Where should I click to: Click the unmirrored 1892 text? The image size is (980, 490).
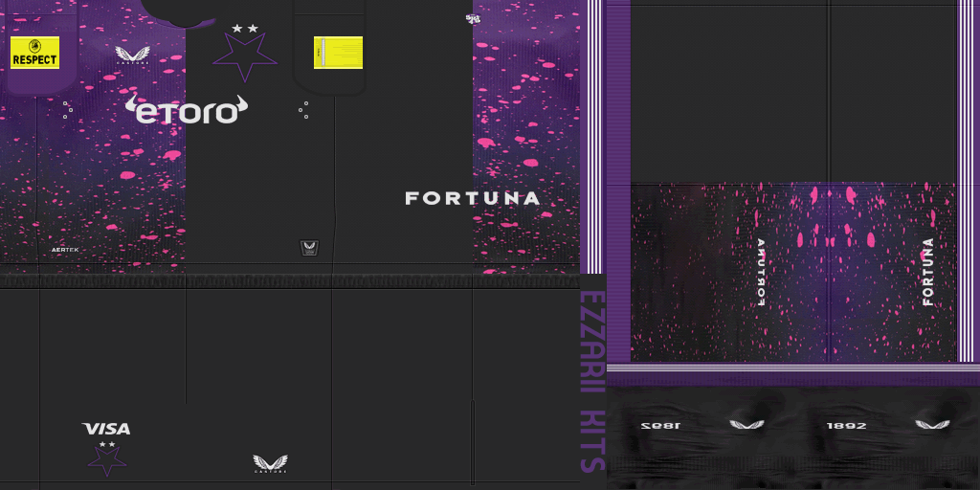[x=847, y=425]
